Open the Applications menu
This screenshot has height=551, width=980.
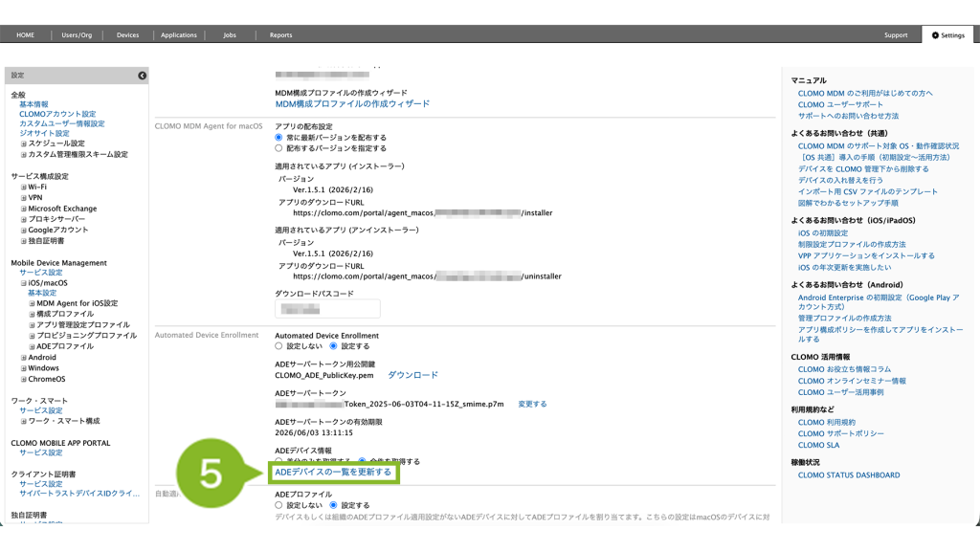179,35
